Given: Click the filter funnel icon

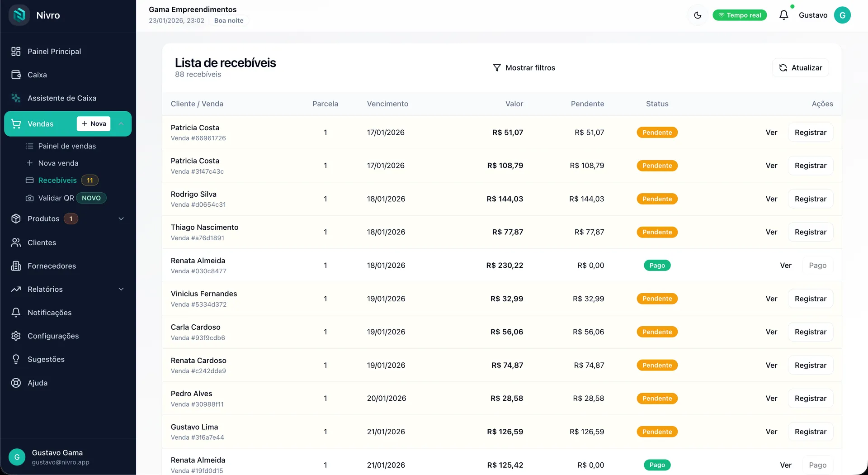Looking at the screenshot, I should click(497, 68).
